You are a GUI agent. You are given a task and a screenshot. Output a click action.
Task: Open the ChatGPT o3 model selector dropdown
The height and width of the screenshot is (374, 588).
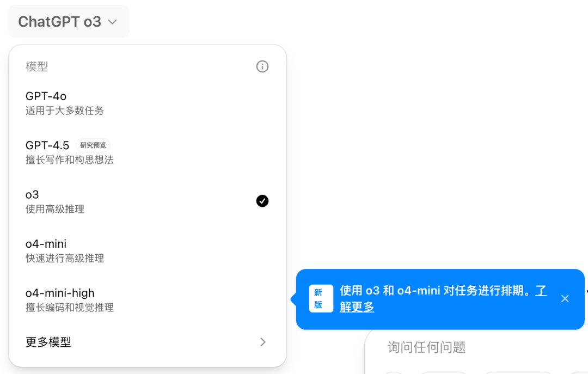[69, 21]
